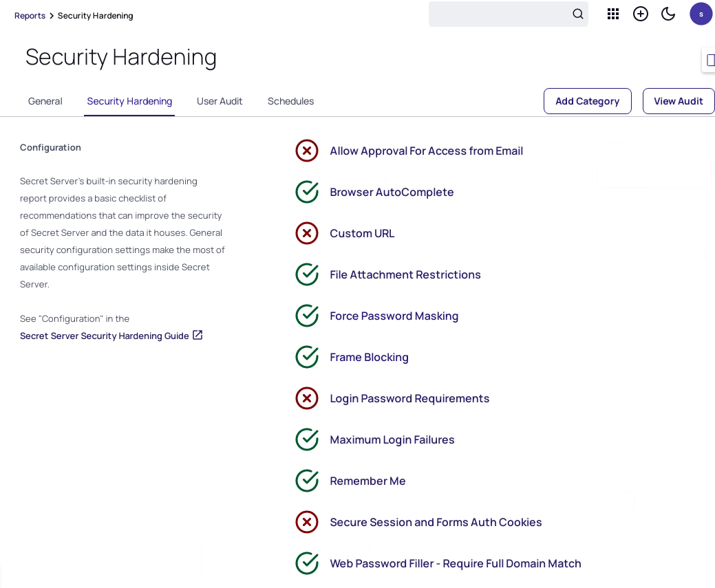Click pass checkmark beside Maximum Login Failures

click(x=307, y=439)
